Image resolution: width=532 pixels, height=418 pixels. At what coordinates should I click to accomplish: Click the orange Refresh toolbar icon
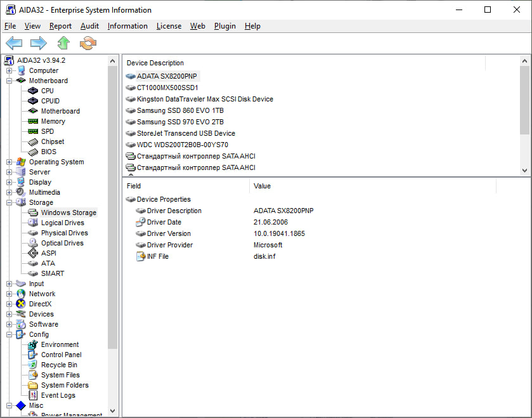[x=88, y=43]
